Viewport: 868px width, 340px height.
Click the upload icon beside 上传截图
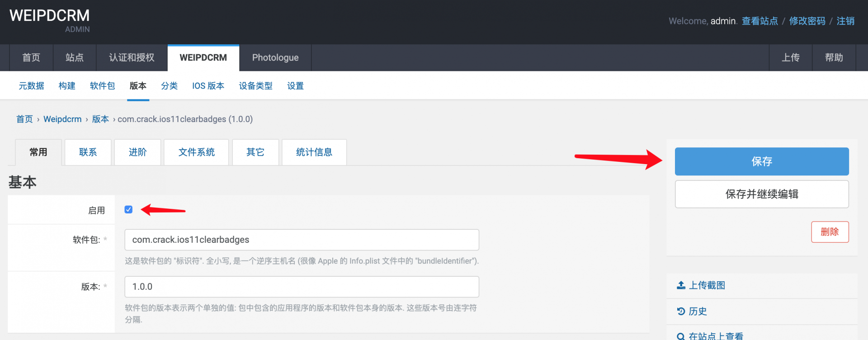click(x=681, y=285)
